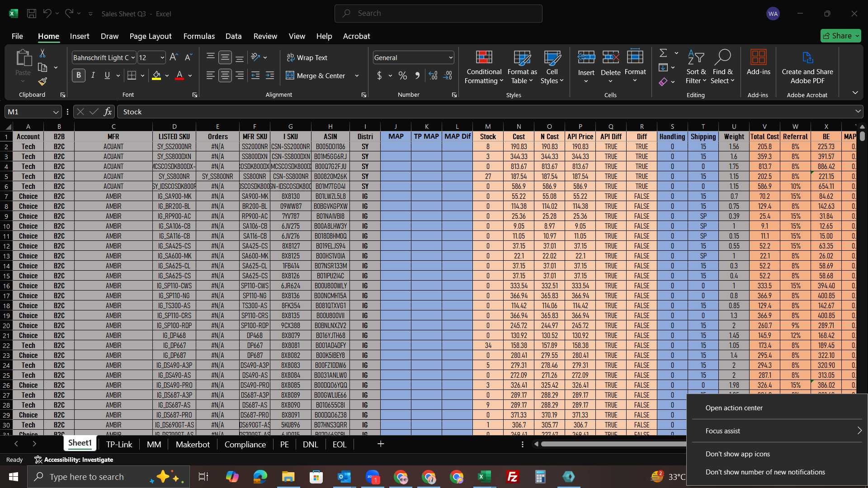Image resolution: width=868 pixels, height=488 pixels.
Task: Choose Don't show app icons
Action: click(777, 454)
